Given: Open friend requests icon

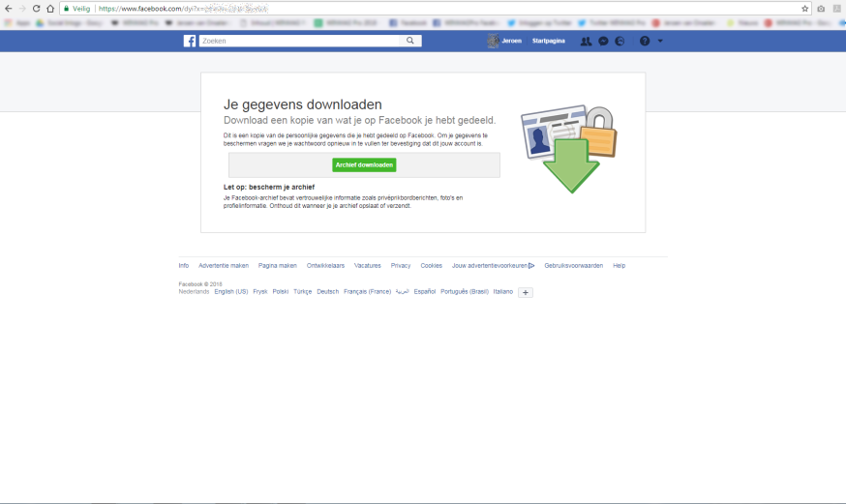Looking at the screenshot, I should pyautogui.click(x=586, y=41).
